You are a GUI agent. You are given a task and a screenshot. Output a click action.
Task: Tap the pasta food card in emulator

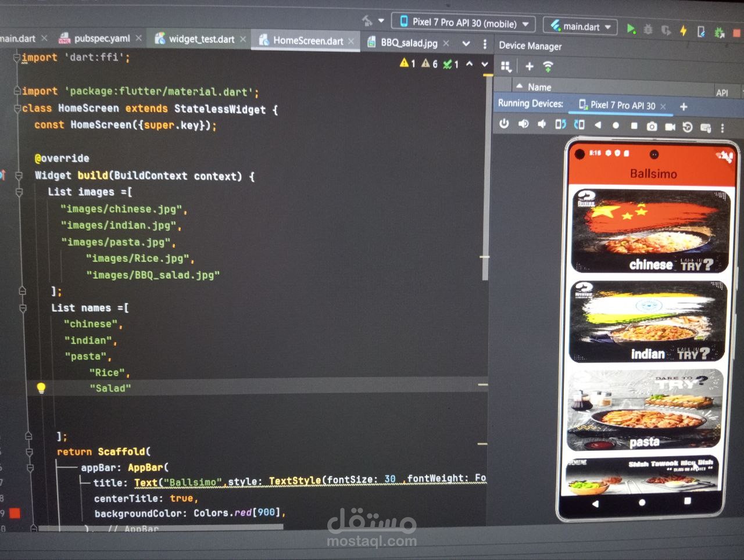[645, 410]
